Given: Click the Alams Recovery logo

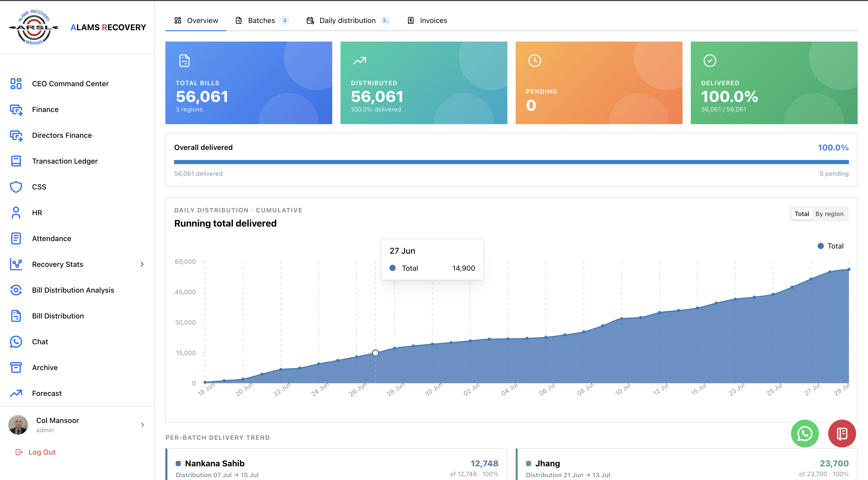Looking at the screenshot, I should pyautogui.click(x=33, y=27).
